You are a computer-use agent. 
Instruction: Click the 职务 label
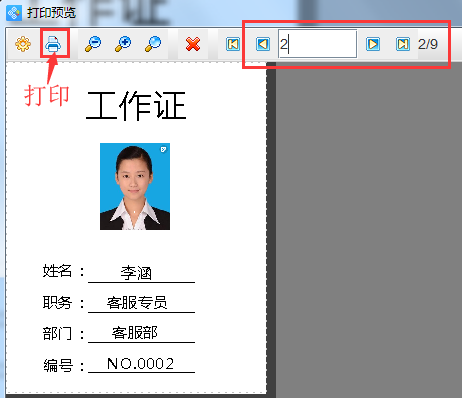[57, 303]
